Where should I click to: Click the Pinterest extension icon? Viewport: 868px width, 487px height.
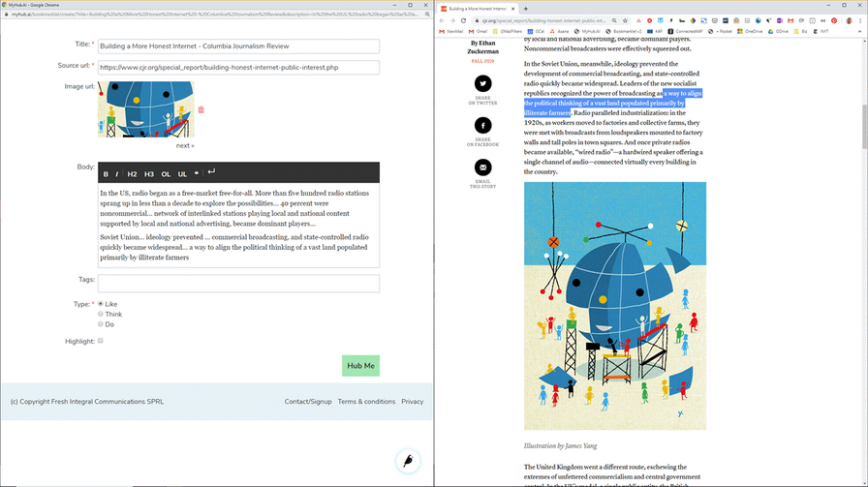click(834, 20)
